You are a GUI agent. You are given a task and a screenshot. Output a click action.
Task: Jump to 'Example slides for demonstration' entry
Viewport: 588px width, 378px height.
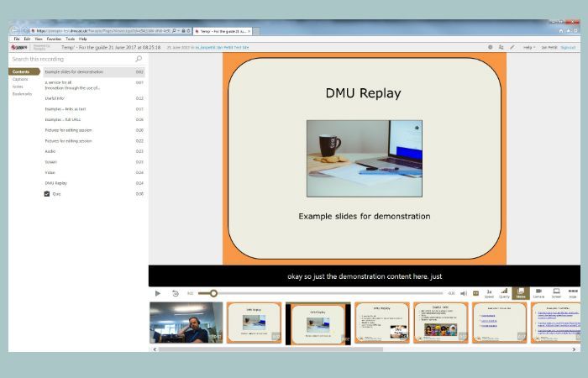pyautogui.click(x=94, y=72)
